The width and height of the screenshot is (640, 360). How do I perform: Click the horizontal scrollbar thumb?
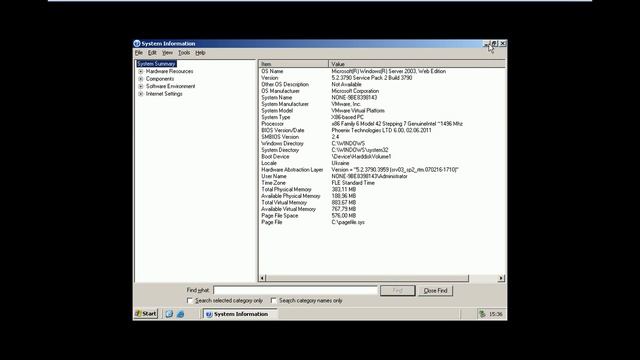click(x=367, y=278)
